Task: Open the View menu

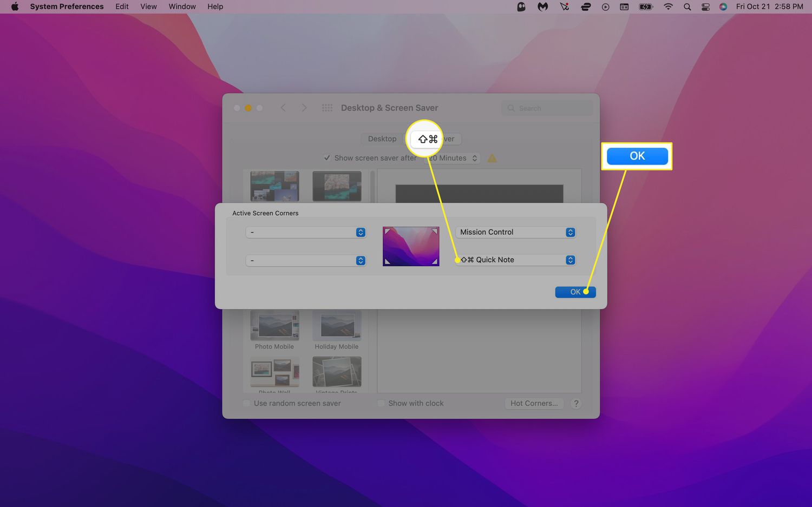Action: tap(148, 6)
